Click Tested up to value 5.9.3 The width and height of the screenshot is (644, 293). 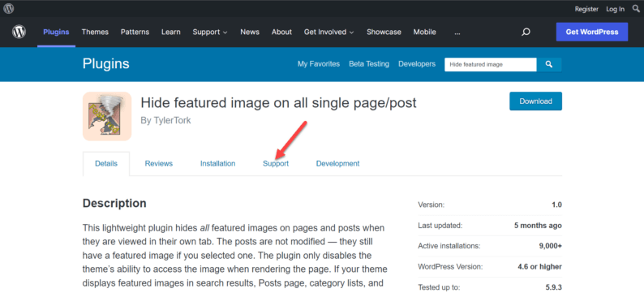(x=553, y=287)
